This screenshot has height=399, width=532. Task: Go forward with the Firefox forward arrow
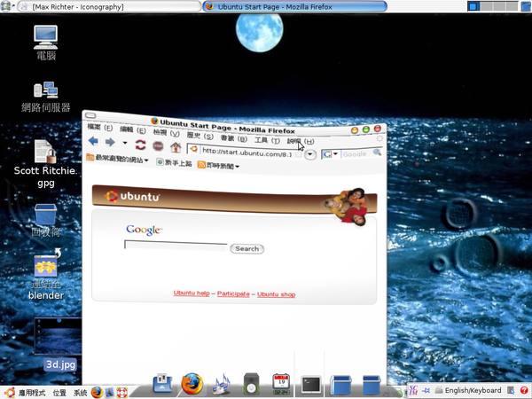(110, 142)
